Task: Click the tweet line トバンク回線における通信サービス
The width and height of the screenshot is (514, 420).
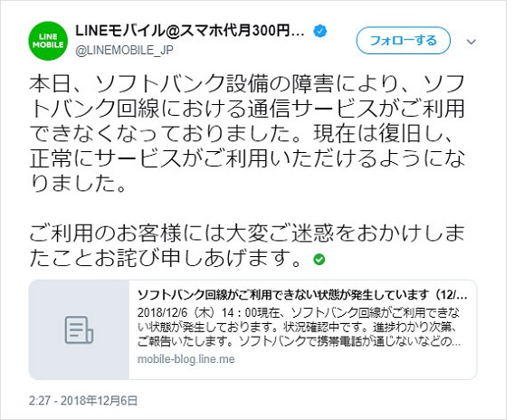Action: click(x=247, y=109)
